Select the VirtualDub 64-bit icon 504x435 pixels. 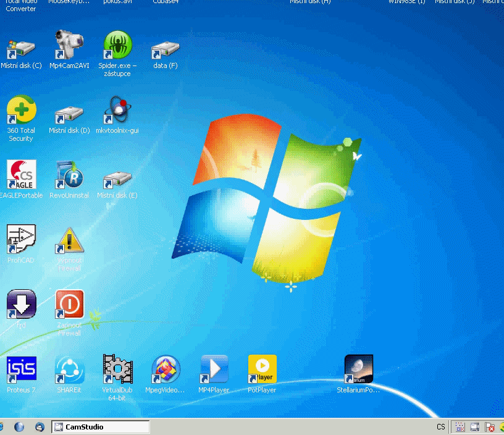coord(117,369)
